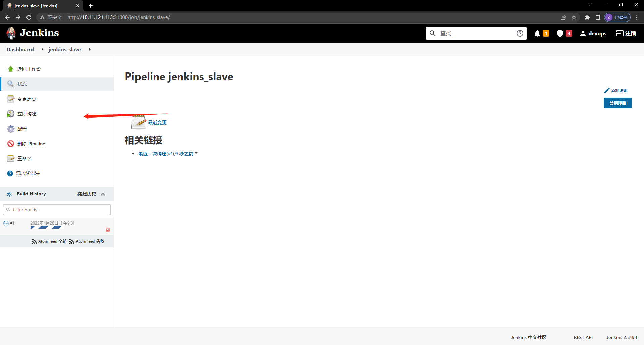Click the red 删除 Pipeline prohibited icon
Viewport: 644px width, 345px height.
pyautogui.click(x=11, y=144)
